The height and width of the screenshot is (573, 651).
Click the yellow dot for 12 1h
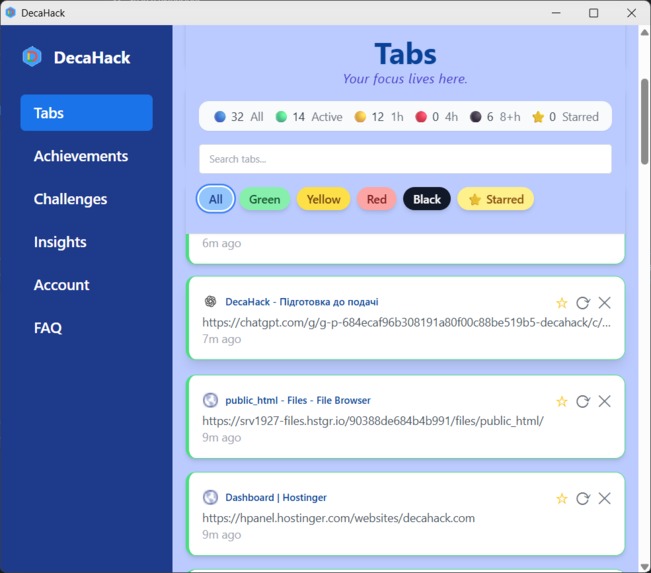360,117
